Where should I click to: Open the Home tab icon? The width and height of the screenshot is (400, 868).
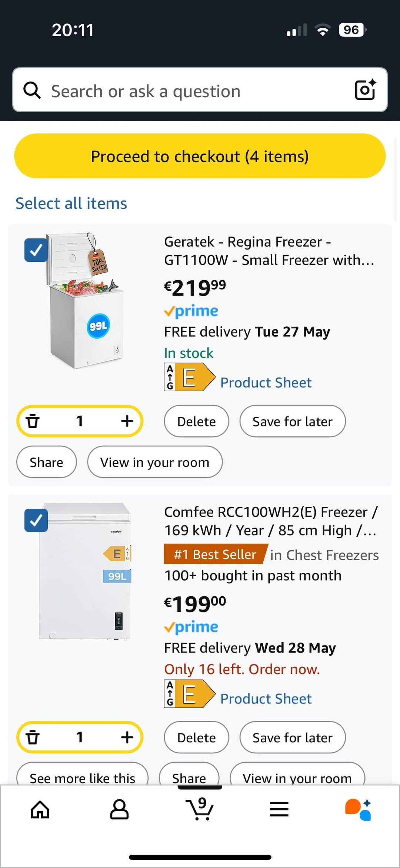pyautogui.click(x=40, y=809)
